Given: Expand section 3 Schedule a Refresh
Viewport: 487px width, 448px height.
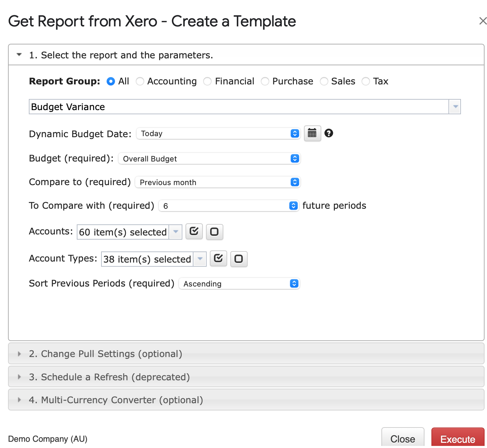Looking at the screenshot, I should coord(246,377).
